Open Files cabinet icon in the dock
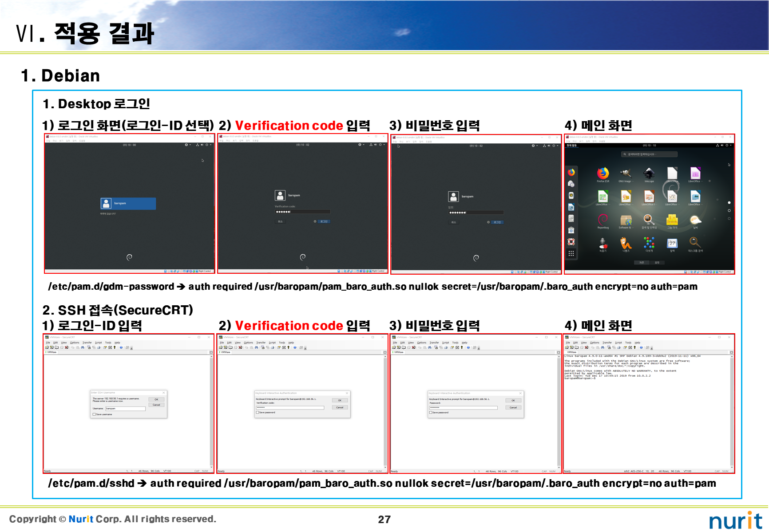 tap(571, 218)
